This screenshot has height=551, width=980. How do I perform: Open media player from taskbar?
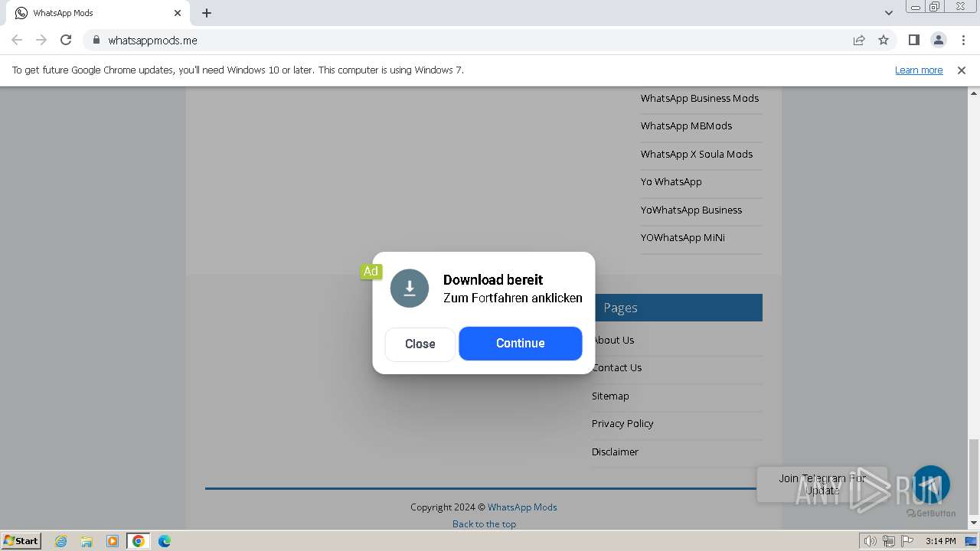pos(113,541)
